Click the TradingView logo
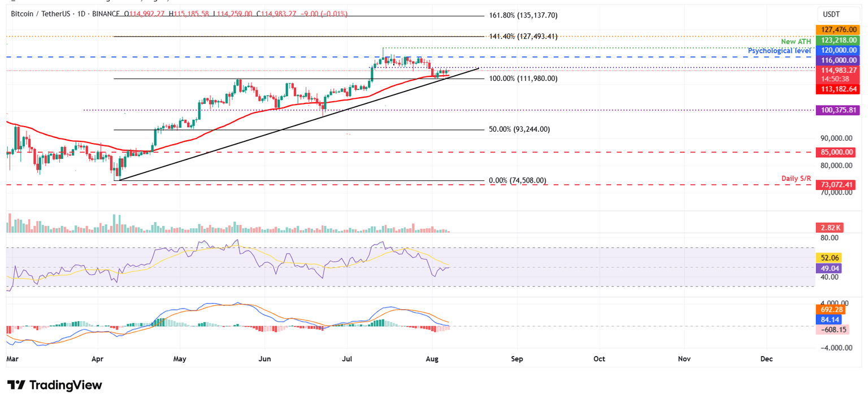This screenshot has width=868, height=403. 54,385
